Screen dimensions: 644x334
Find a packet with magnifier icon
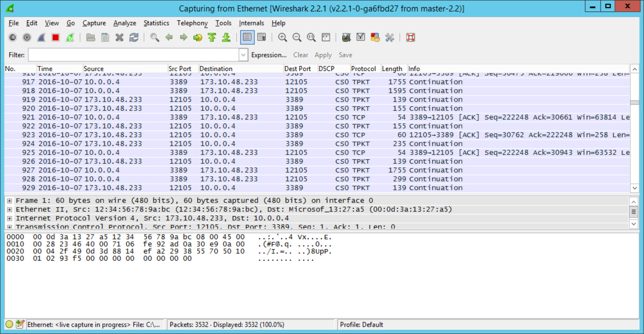point(154,38)
